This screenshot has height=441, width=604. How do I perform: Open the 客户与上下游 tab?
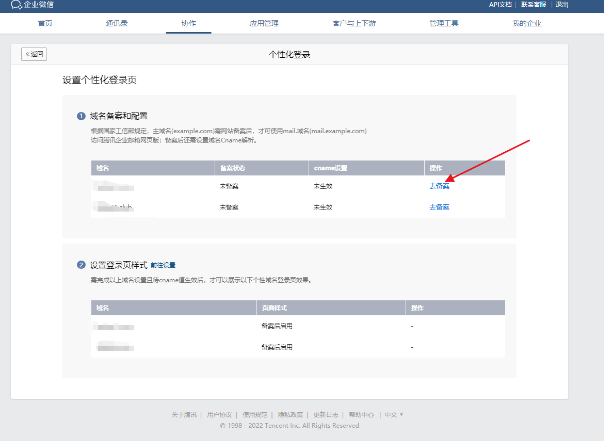[x=339, y=21]
